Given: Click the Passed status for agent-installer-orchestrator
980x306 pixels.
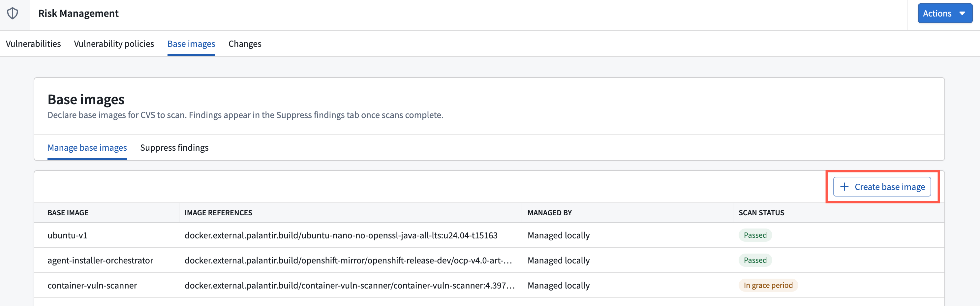Looking at the screenshot, I should [x=755, y=260].
